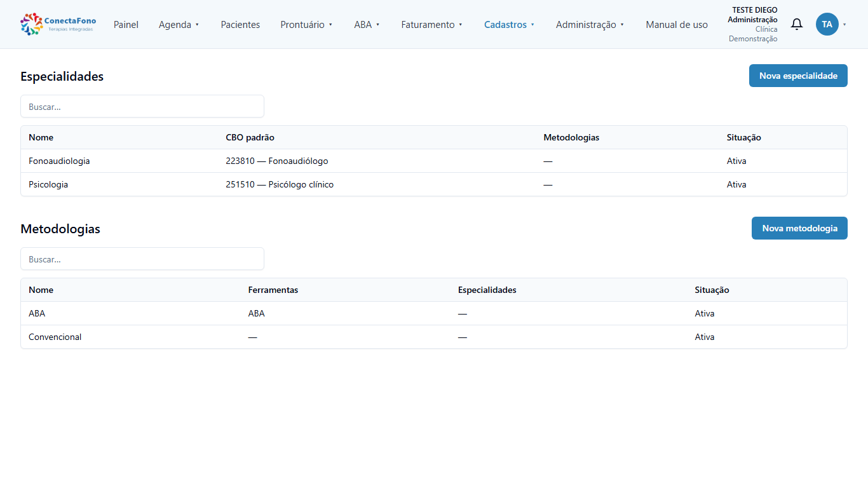Click the ConectaFono logo
Screen dimensions: 868x488
pos(58,24)
